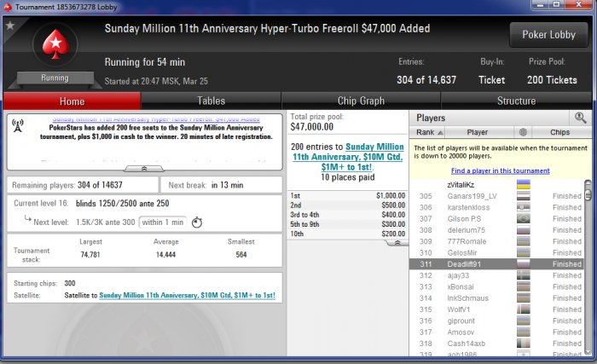Select player row Gilson P.S

coord(496,218)
